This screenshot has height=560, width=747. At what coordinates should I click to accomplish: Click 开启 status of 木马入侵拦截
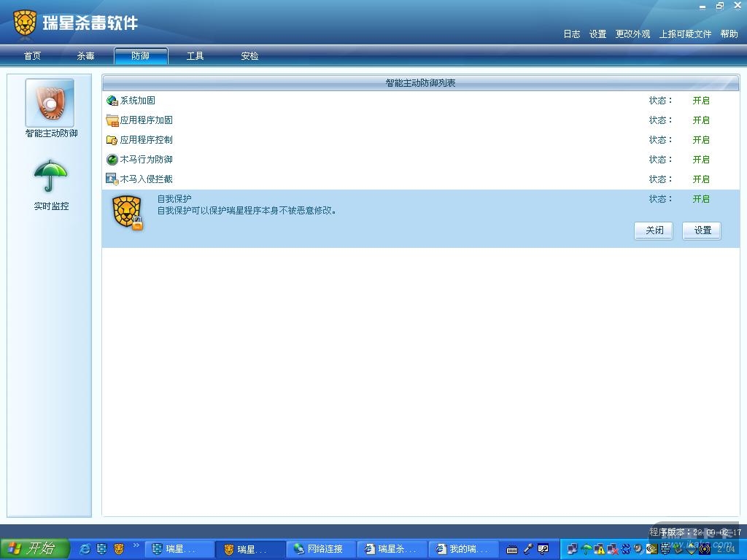pyautogui.click(x=701, y=179)
